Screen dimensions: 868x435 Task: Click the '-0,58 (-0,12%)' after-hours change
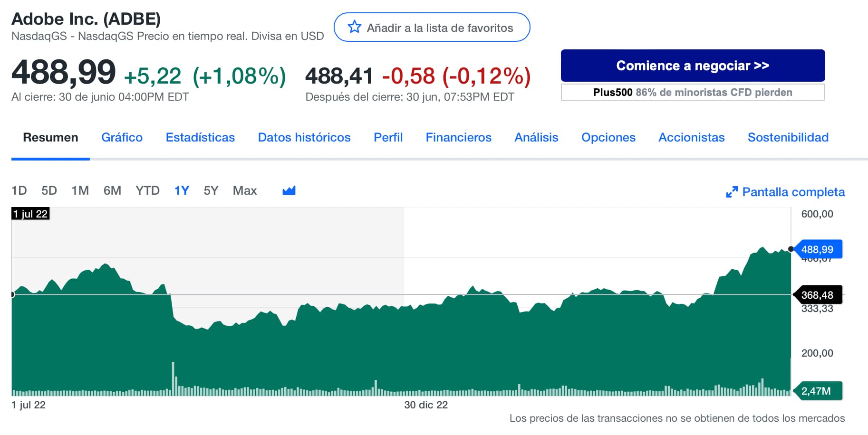tap(456, 76)
